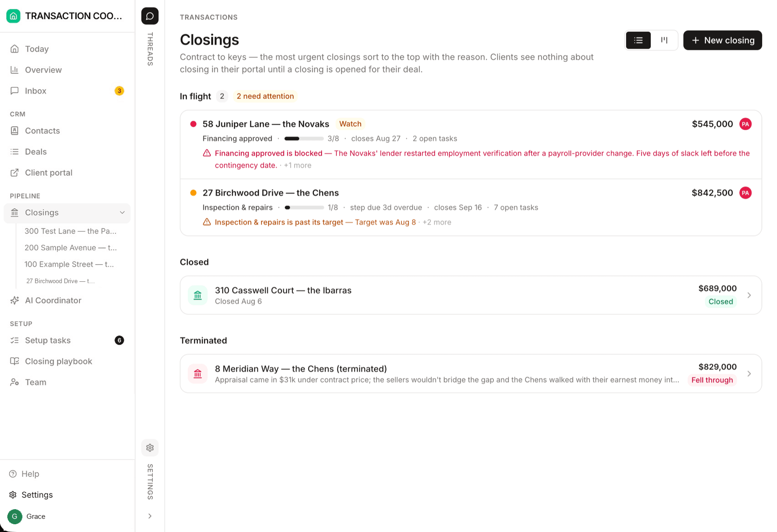
Task: Click the AI Coordinator sparkle icon
Action: (15, 300)
